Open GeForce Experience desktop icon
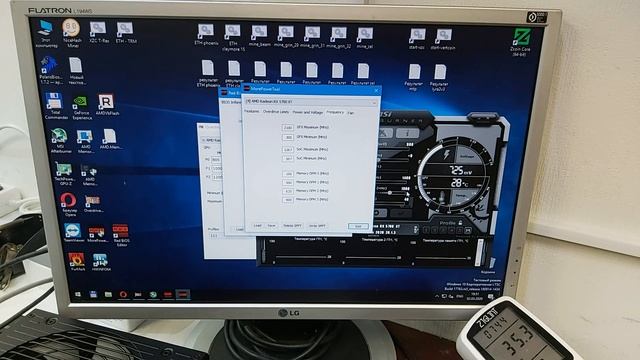Image resolution: width=640 pixels, height=360 pixels. point(82,107)
